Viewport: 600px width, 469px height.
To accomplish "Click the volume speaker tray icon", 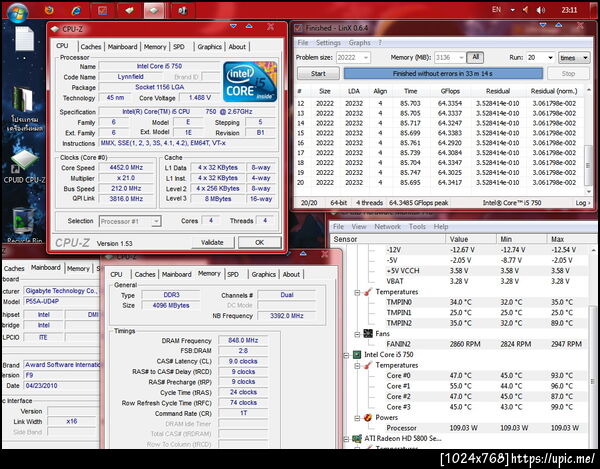I will 541,10.
